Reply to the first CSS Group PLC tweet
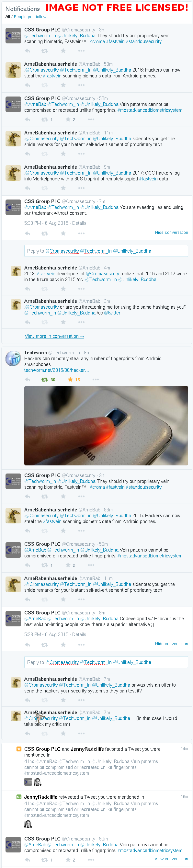This screenshot has height=868, width=193. coord(28,51)
